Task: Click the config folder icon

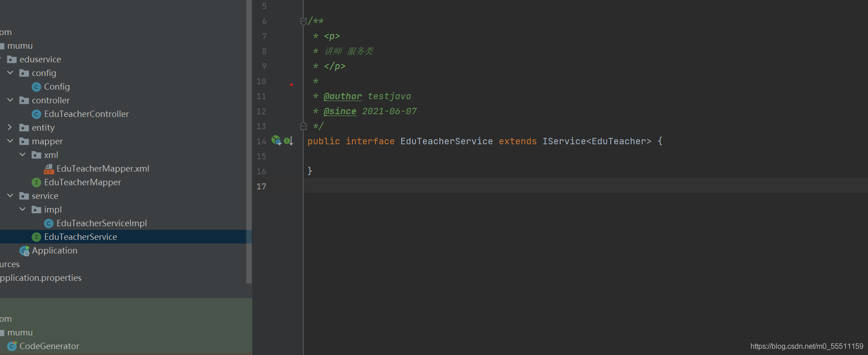Action: point(24,73)
